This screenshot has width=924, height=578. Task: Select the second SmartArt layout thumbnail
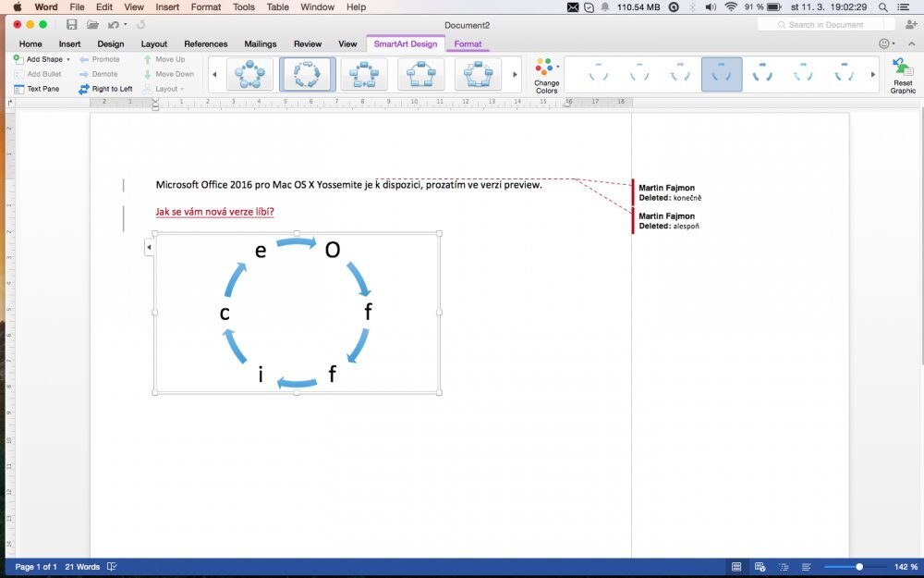(x=307, y=73)
